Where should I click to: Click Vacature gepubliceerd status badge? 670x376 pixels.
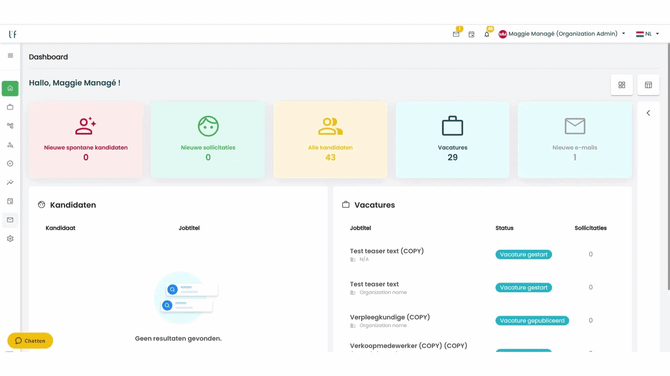[532, 321]
